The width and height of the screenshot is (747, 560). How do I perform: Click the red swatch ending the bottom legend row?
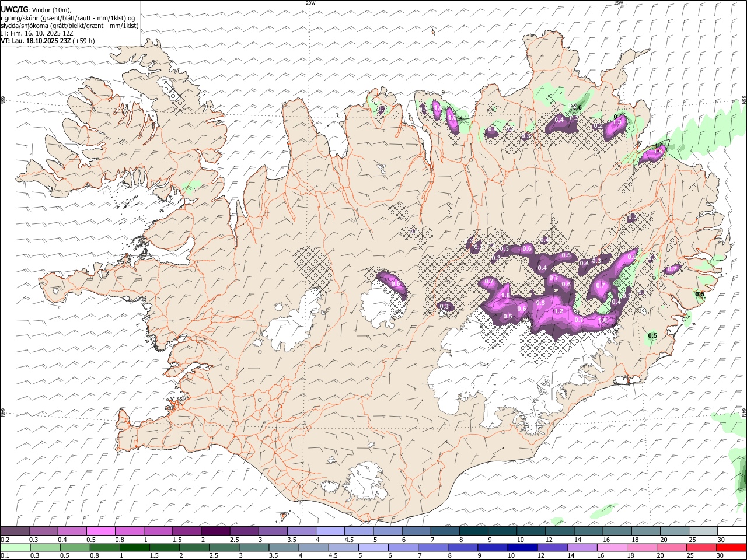pos(732,548)
